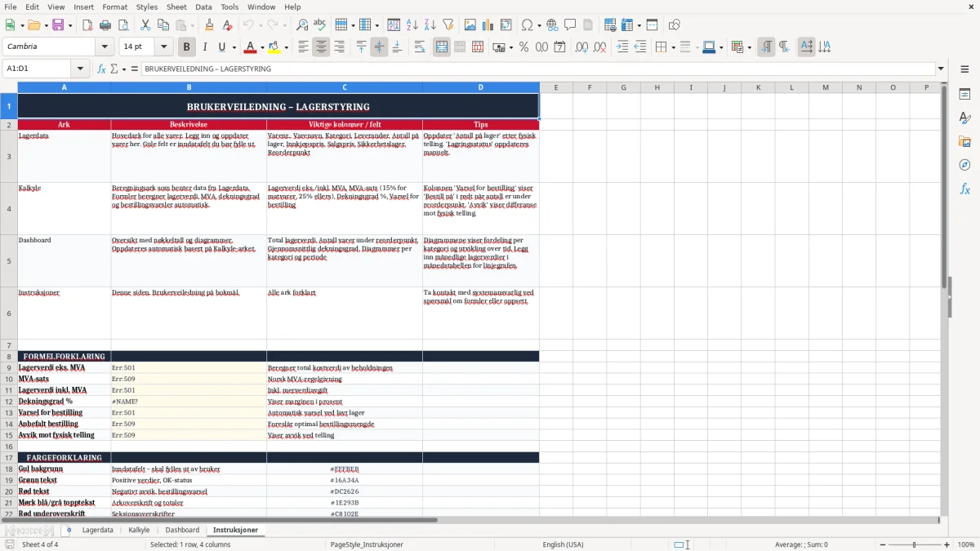The image size is (980, 551).
Task: Click the zoom slider handle
Action: tap(915, 544)
